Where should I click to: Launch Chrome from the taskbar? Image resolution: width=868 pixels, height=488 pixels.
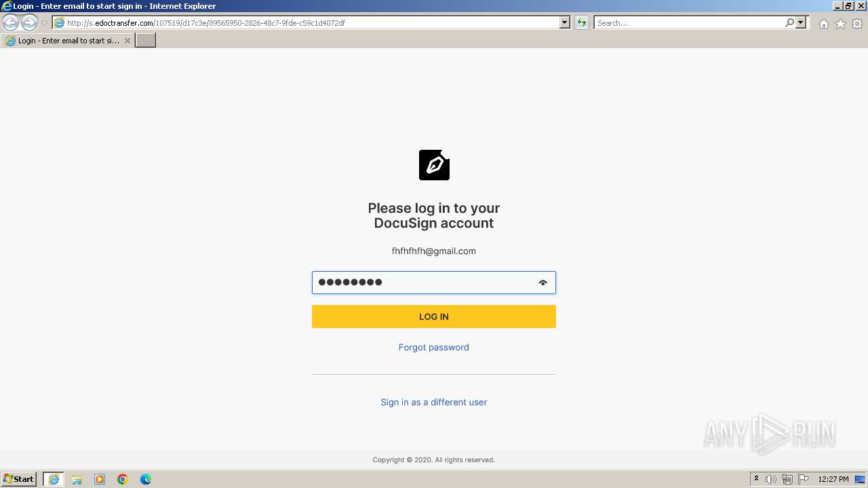(123, 479)
